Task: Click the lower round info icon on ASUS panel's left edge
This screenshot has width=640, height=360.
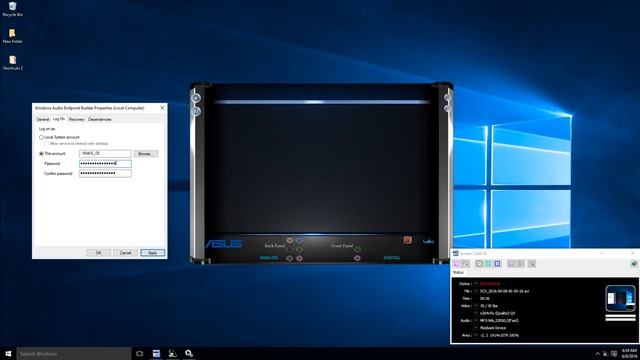Action: click(196, 111)
